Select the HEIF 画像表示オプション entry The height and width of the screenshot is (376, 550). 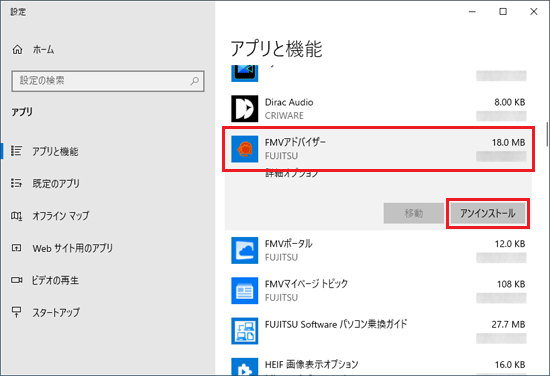pyautogui.click(x=311, y=365)
